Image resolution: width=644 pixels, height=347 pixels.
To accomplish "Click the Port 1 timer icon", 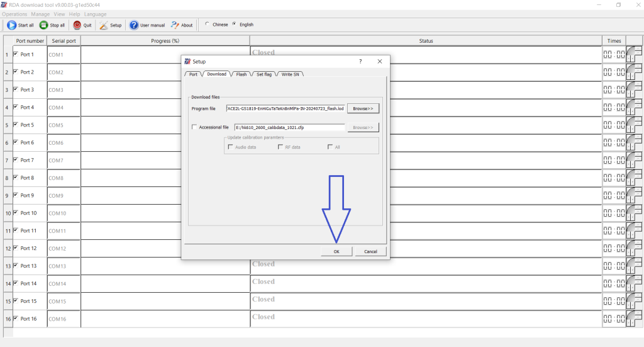I will pyautogui.click(x=634, y=54).
